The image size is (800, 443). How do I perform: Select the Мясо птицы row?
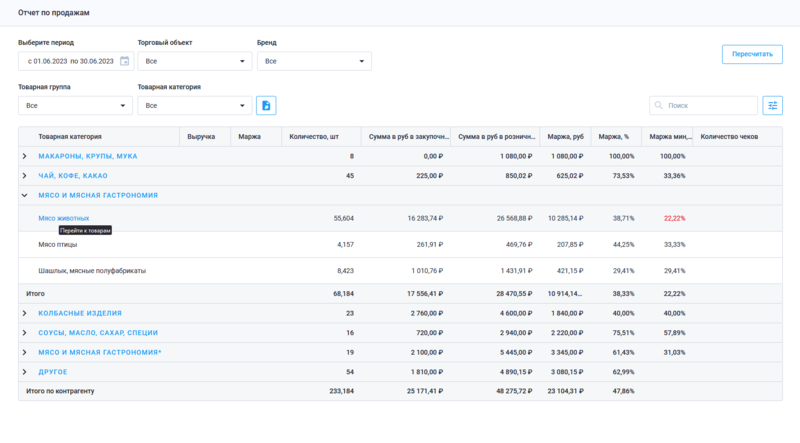pos(400,244)
